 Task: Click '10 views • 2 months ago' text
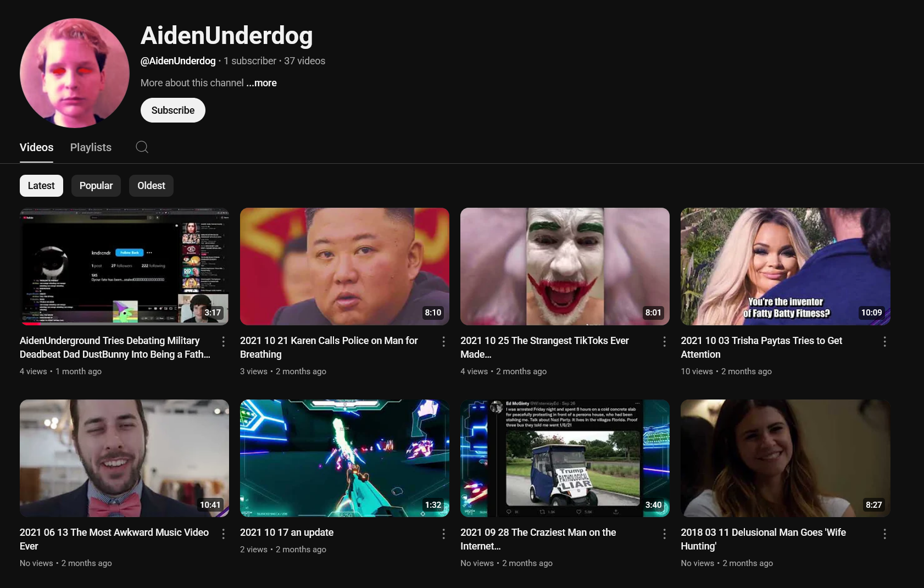click(x=726, y=371)
